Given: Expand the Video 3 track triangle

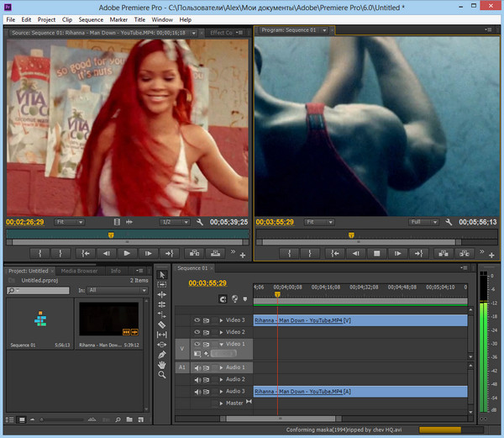Looking at the screenshot, I should tap(222, 320).
